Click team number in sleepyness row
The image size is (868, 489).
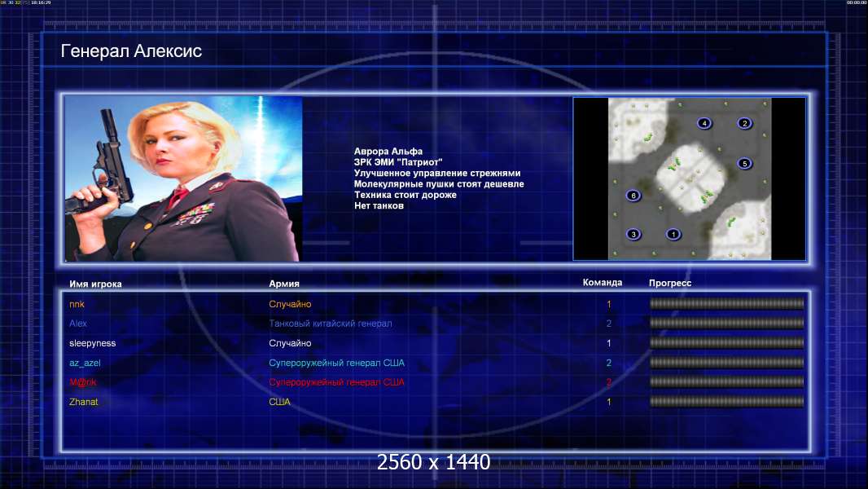pyautogui.click(x=609, y=343)
